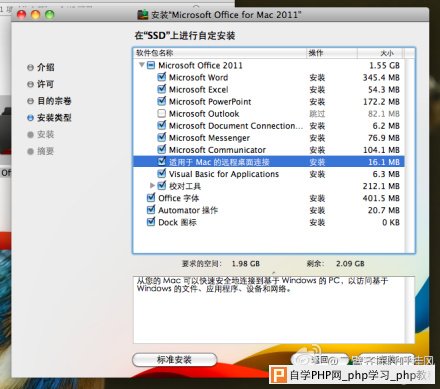Toggle the Microsoft Excel checkbox

click(x=162, y=89)
